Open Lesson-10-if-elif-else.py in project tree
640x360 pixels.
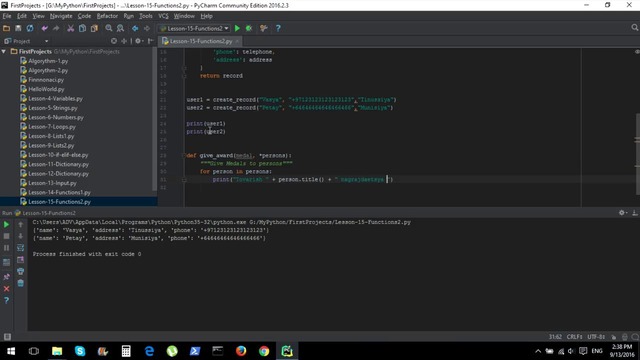pyautogui.click(x=58, y=155)
